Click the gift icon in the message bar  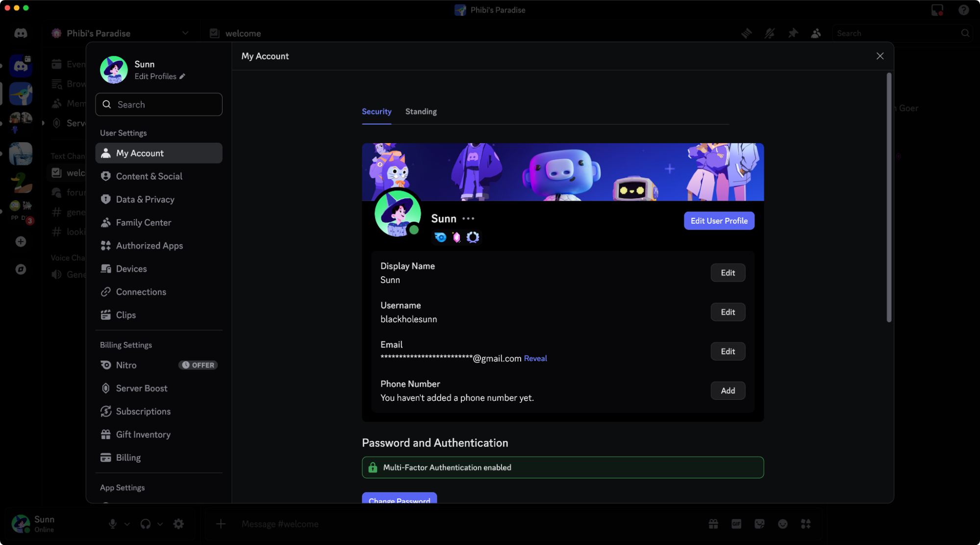point(713,524)
